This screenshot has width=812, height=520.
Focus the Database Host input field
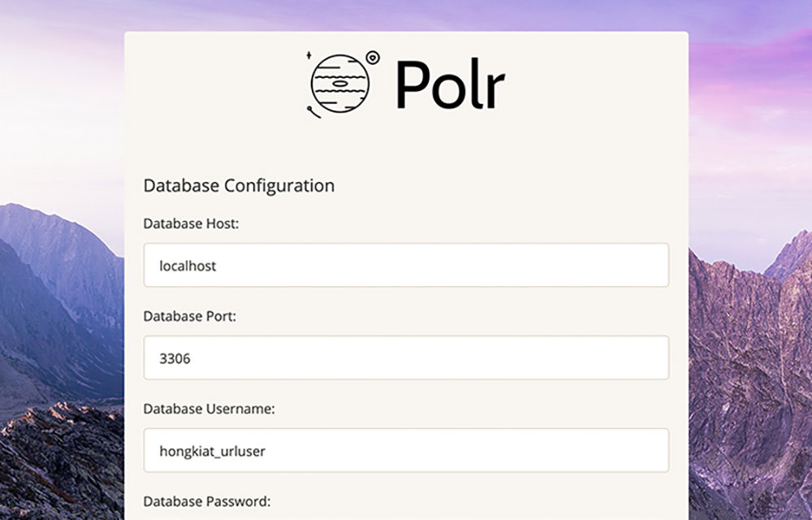coord(406,265)
